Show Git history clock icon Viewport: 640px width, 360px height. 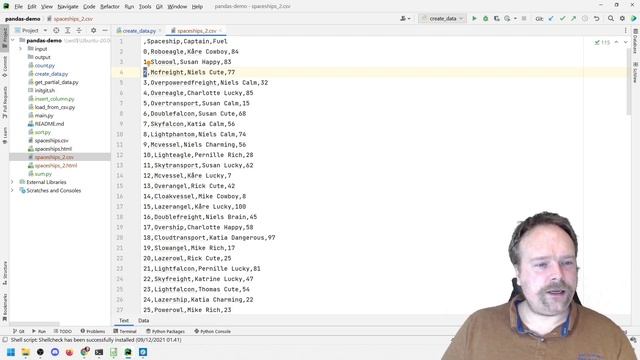[x=585, y=18]
